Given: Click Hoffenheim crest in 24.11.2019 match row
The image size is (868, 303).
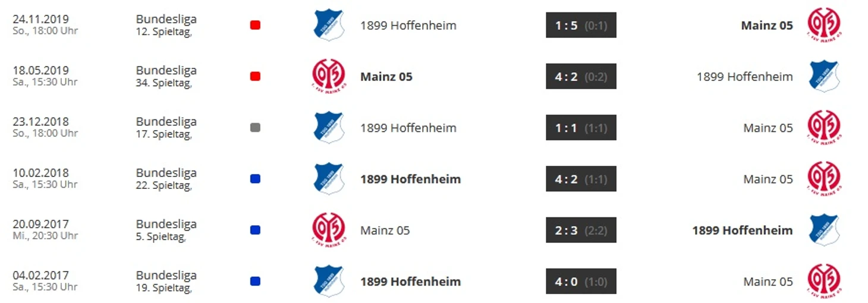Looking at the screenshot, I should point(329,25).
